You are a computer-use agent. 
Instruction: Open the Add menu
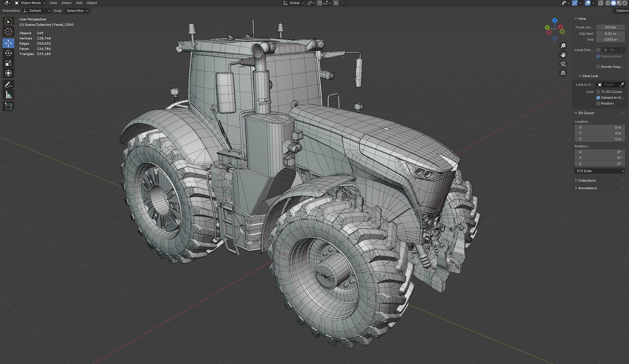coord(79,3)
